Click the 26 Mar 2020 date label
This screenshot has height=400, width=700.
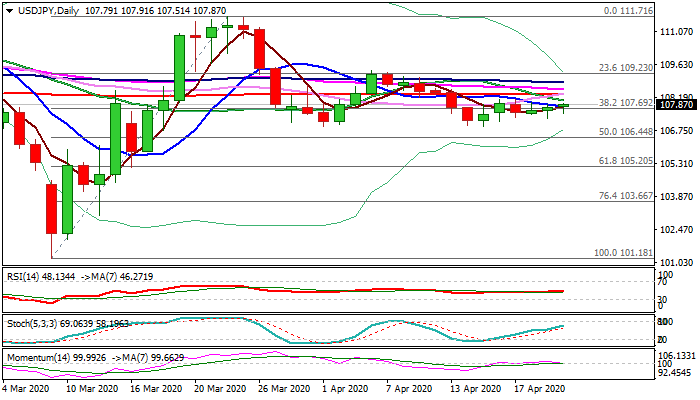(x=284, y=389)
